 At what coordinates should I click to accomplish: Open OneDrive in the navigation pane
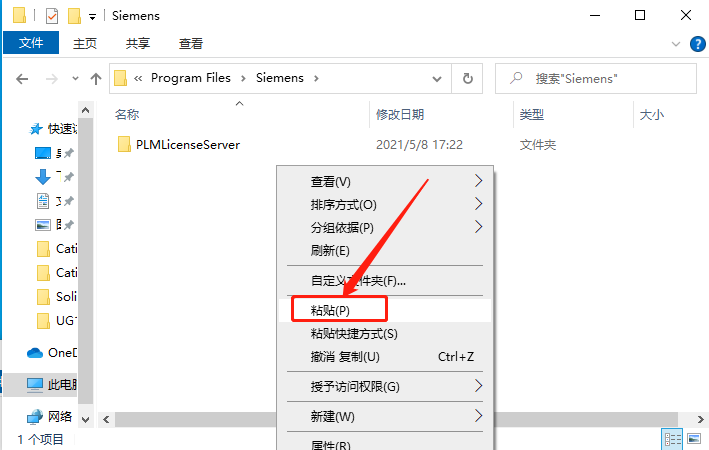[x=52, y=353]
